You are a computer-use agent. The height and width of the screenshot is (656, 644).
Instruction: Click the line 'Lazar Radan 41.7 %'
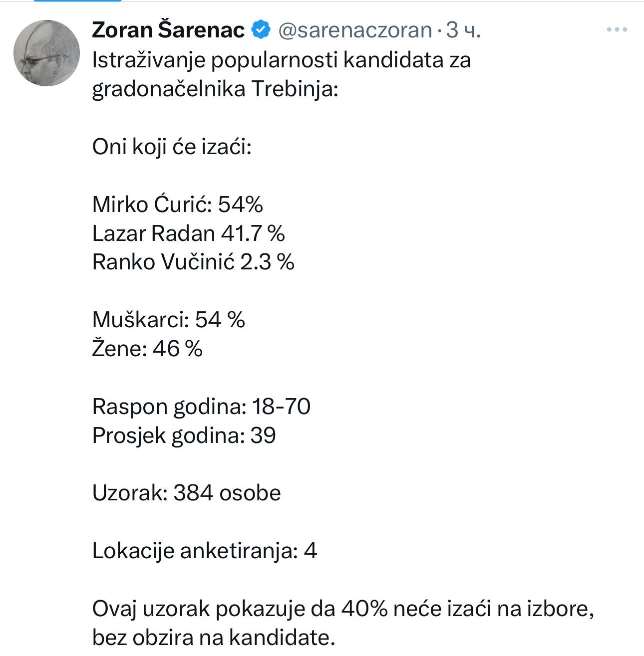189,233
